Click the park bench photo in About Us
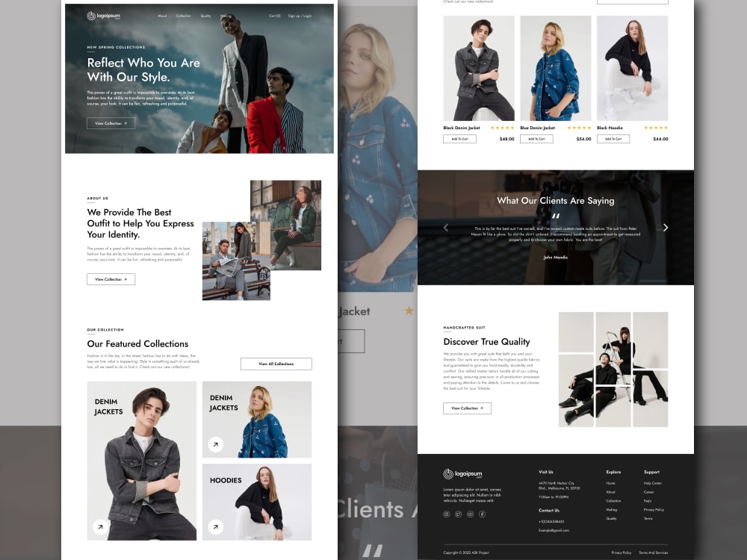Viewport: 747px width, 560px height. (236, 261)
